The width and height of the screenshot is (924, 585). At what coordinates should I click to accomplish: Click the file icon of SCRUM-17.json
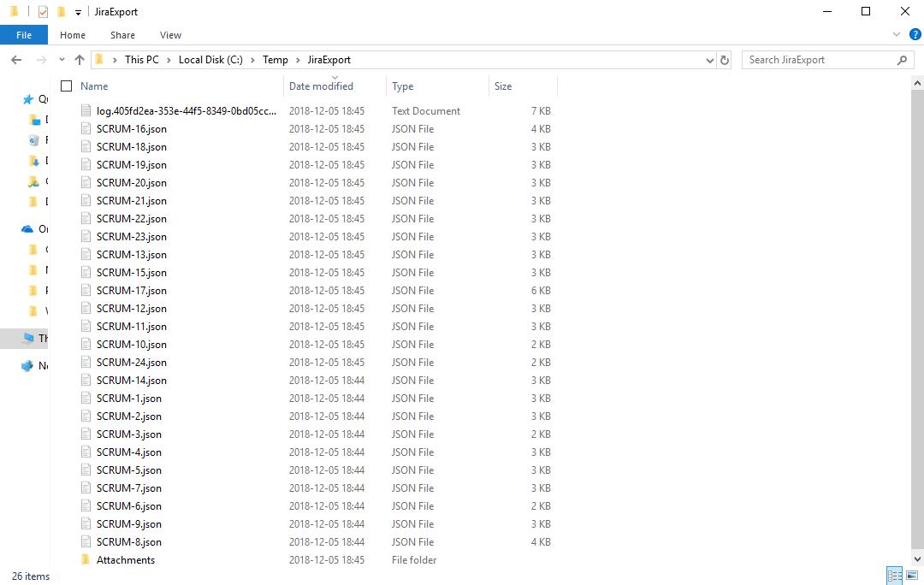[x=86, y=291]
